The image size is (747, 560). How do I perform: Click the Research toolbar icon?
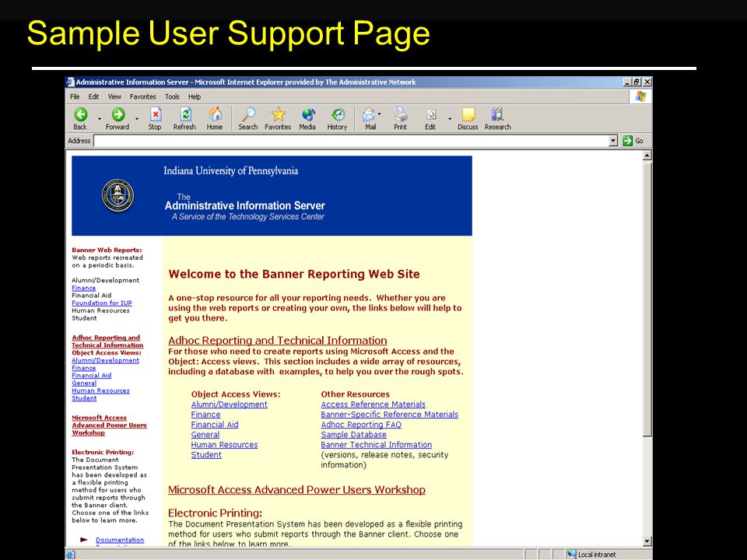pyautogui.click(x=497, y=114)
